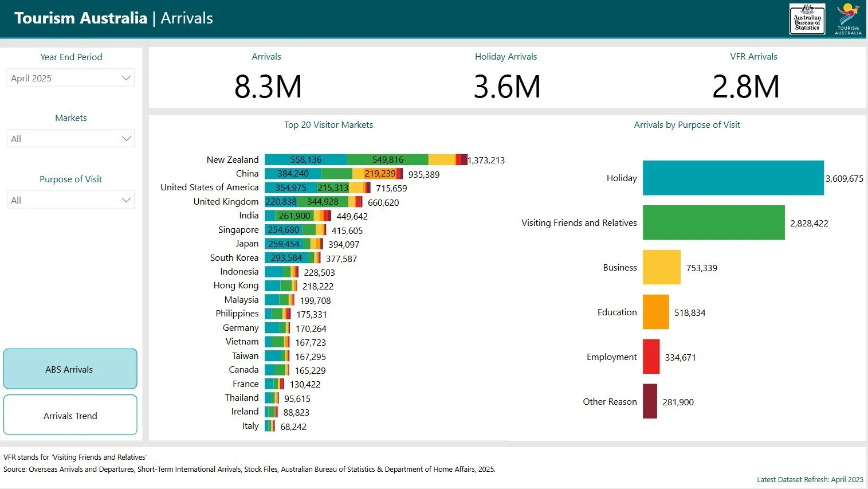Click the Singapore market label
Image resolution: width=868 pixels, height=489 pixels.
coord(238,230)
